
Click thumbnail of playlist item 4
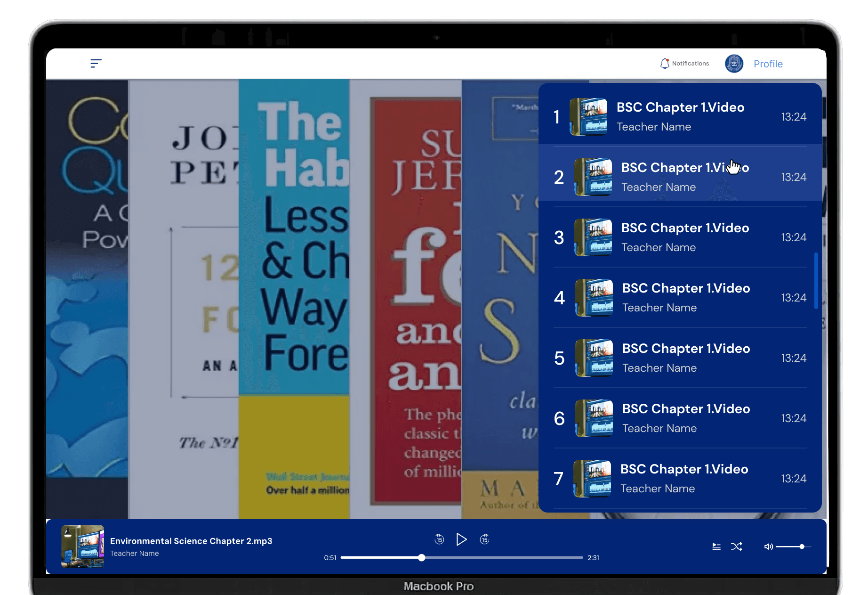(x=595, y=298)
